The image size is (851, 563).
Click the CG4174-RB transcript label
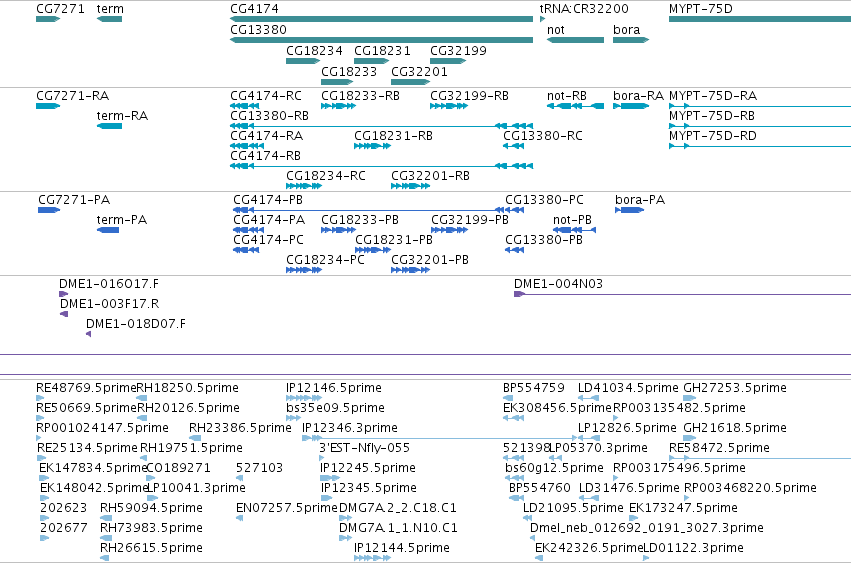pyautogui.click(x=265, y=156)
